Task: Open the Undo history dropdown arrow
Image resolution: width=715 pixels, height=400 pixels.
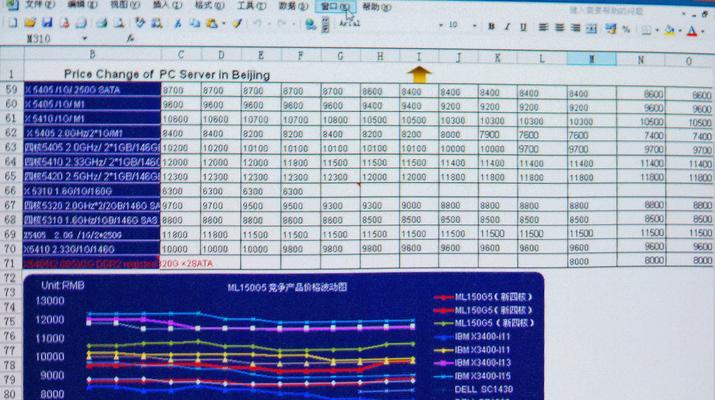Action: point(268,24)
